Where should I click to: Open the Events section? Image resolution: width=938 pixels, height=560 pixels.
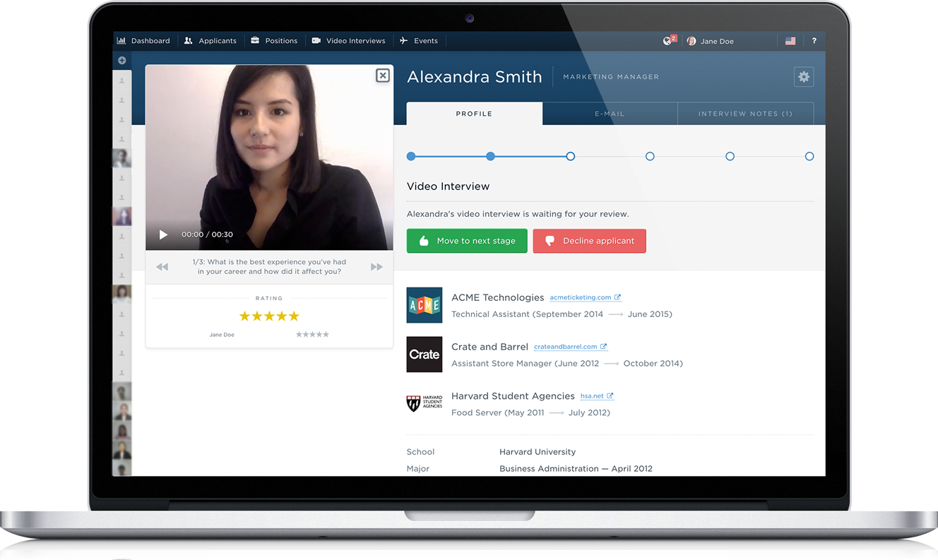point(419,41)
